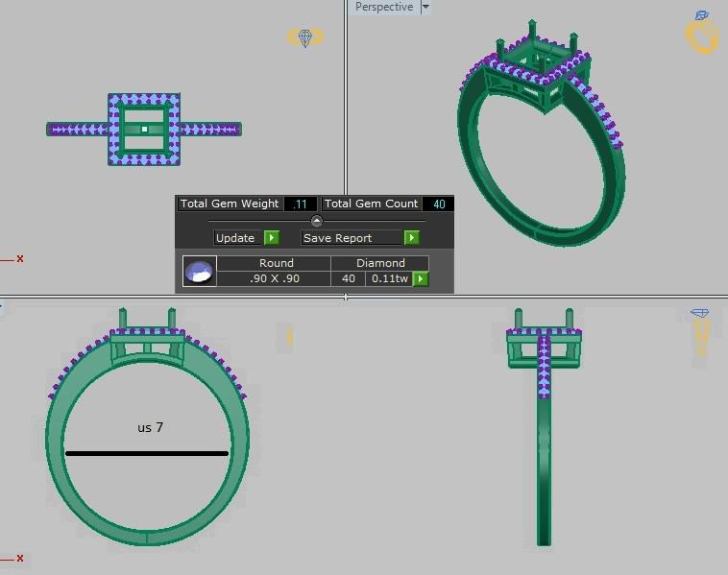Select the ring in the front view
This screenshot has height=575, width=728.
pyautogui.click(x=147, y=426)
